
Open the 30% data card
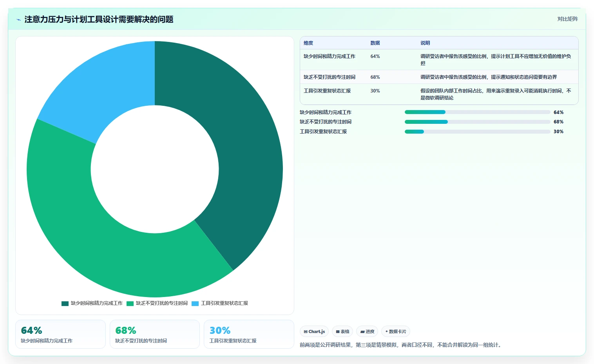coord(249,334)
